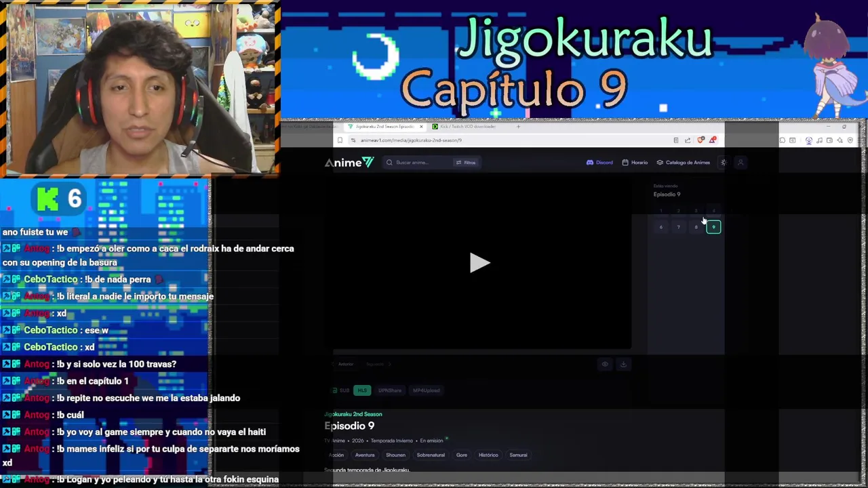Open a new browser tab
This screenshot has width=868, height=488.
518,127
